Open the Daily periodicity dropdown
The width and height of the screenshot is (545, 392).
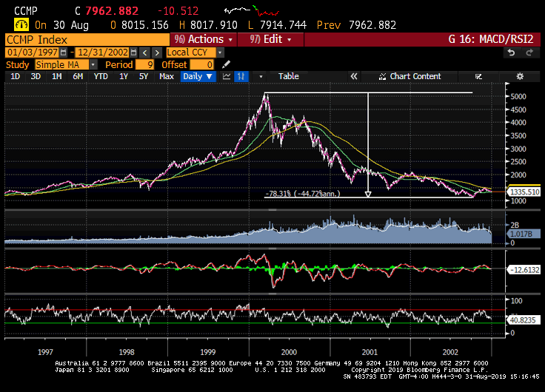point(198,76)
